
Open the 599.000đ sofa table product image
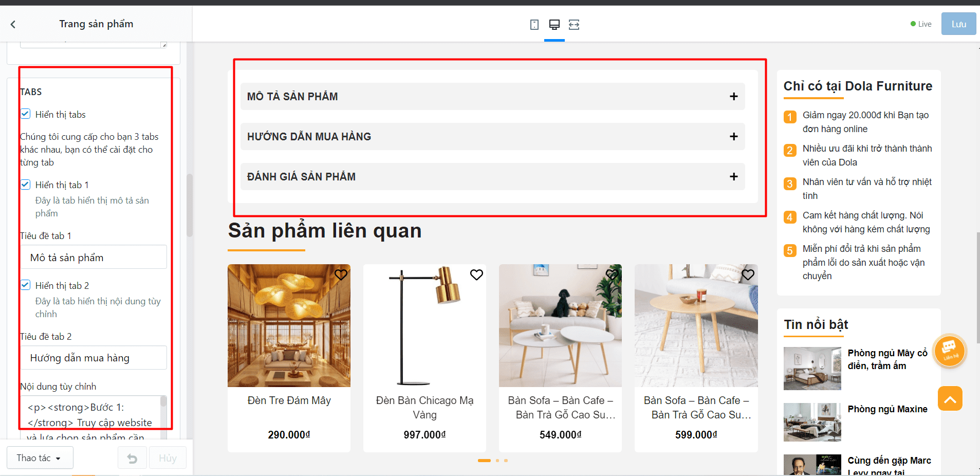tap(696, 326)
